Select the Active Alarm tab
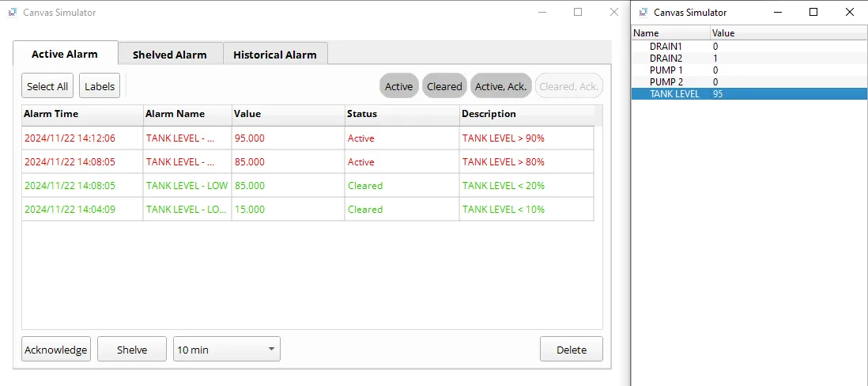Viewport: 868px width, 386px height. click(x=65, y=54)
